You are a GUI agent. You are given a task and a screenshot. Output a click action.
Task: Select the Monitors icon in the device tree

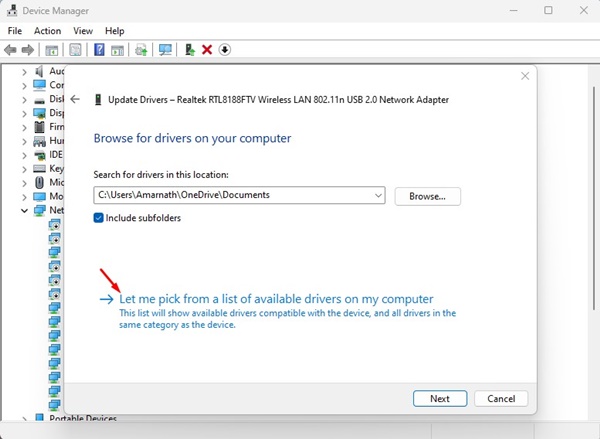[39, 197]
